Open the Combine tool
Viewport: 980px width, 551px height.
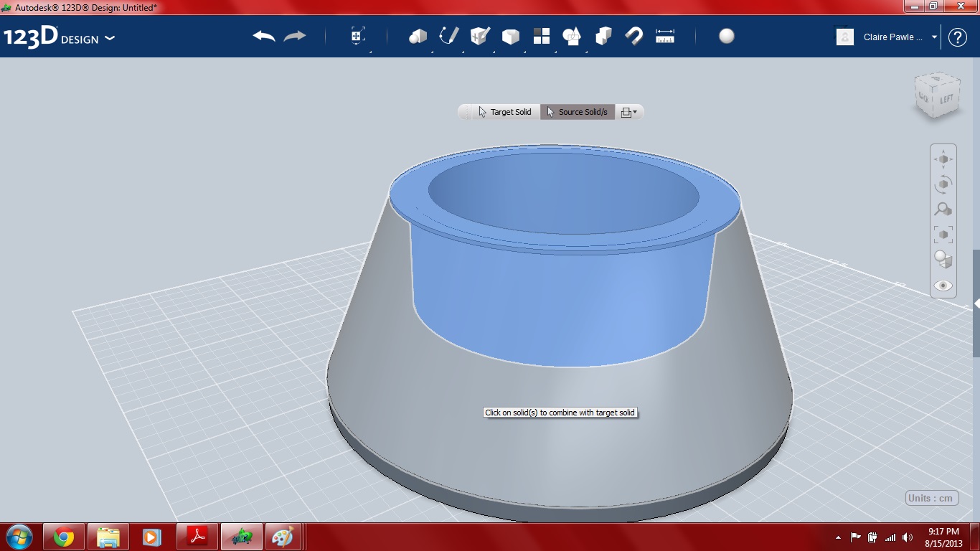pyautogui.click(x=603, y=36)
